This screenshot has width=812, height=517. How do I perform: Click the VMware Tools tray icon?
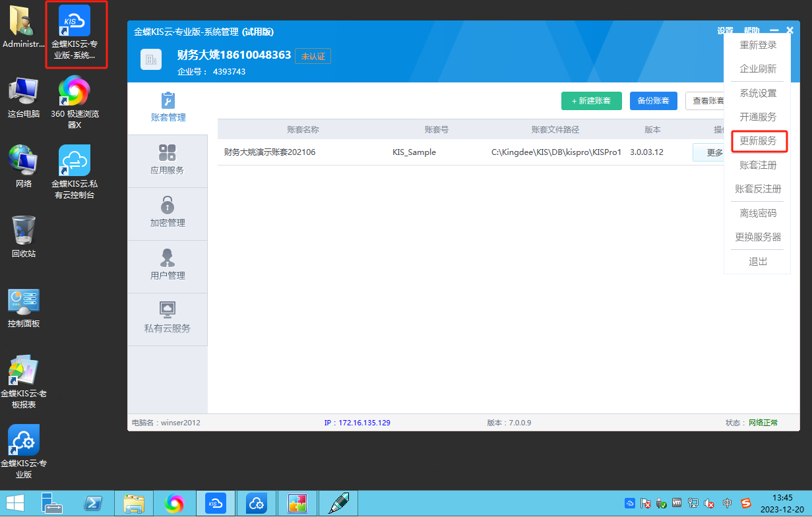(x=677, y=504)
